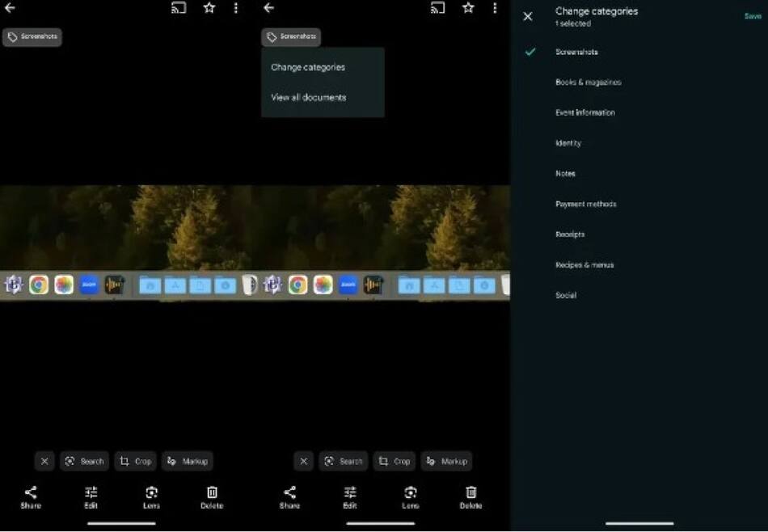Choose Change categories from the popup menu
The width and height of the screenshot is (768, 532).
[x=308, y=67]
